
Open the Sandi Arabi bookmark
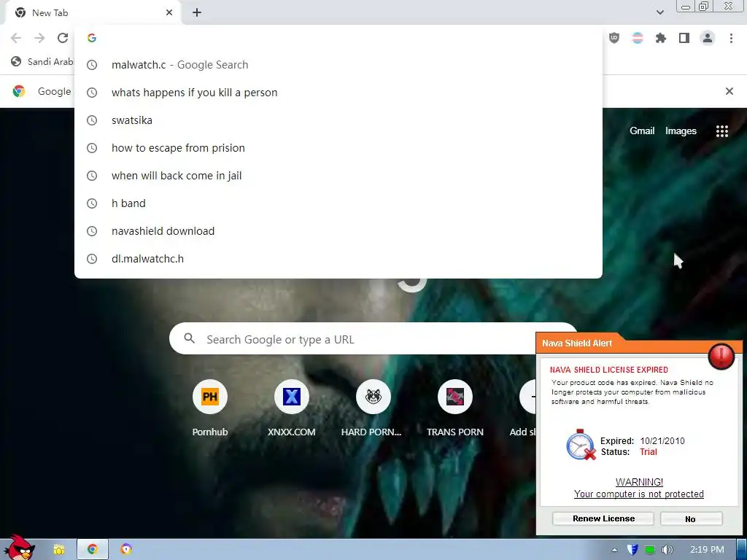point(42,61)
